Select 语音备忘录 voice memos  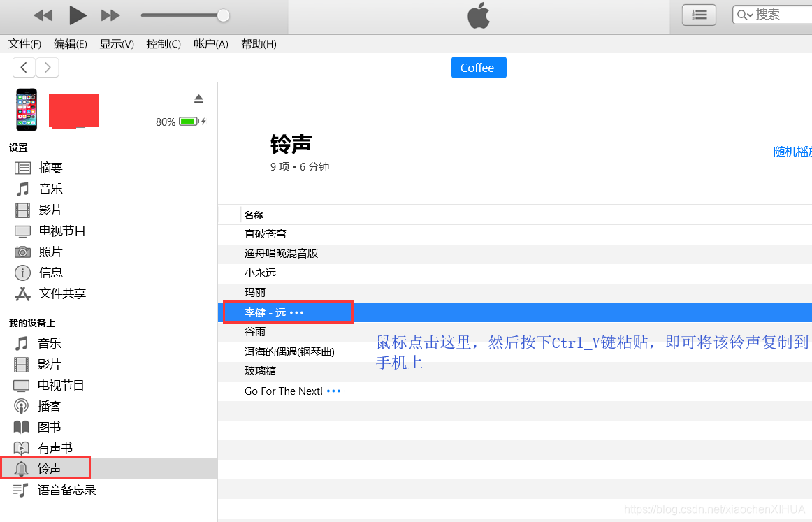67,490
